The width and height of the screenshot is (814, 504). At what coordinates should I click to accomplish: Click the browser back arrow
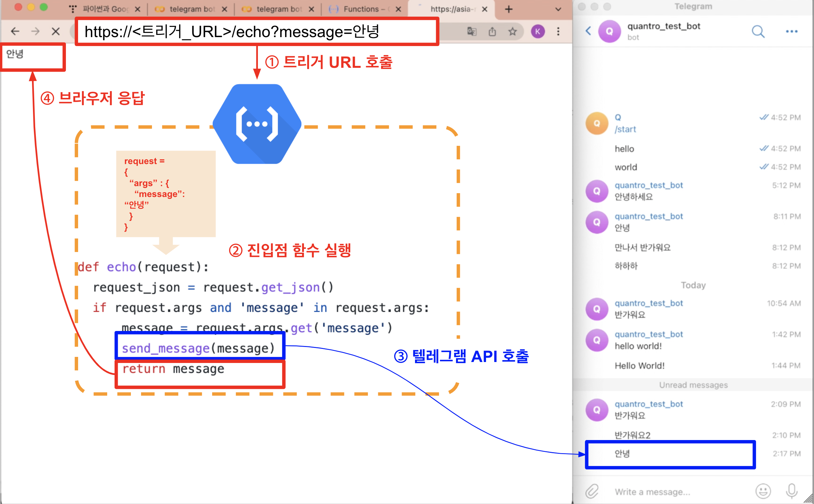(15, 32)
